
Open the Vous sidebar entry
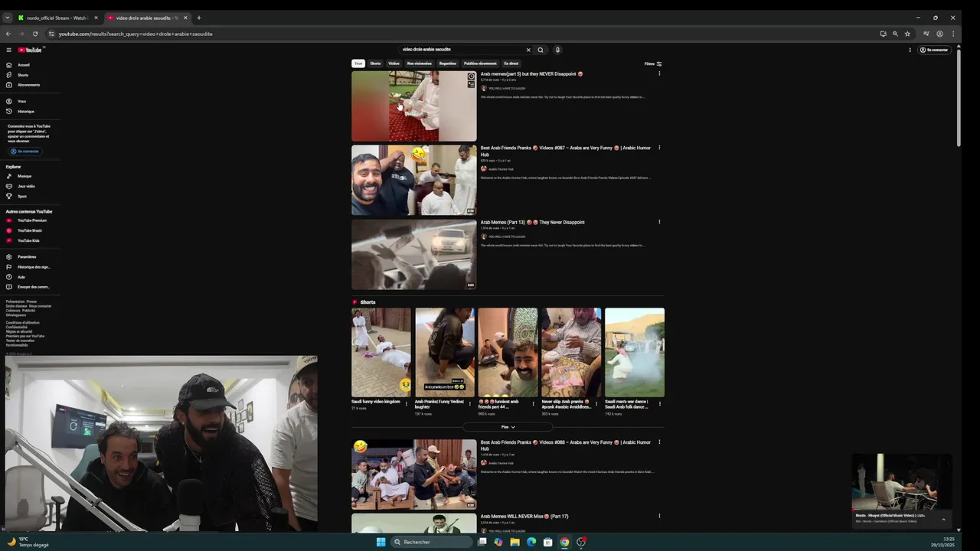point(21,101)
